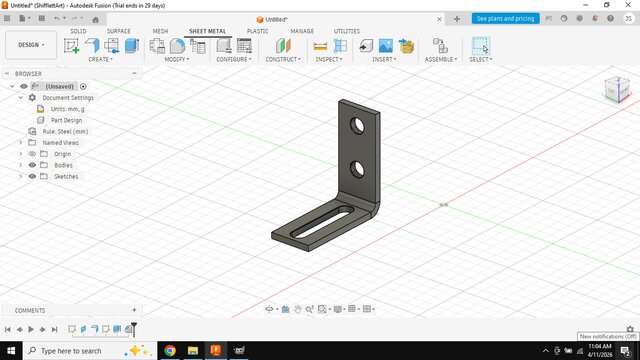Screen dimensions: 640x360
Task: Open the Extensions icon beside pricing button
Action: pos(549,18)
